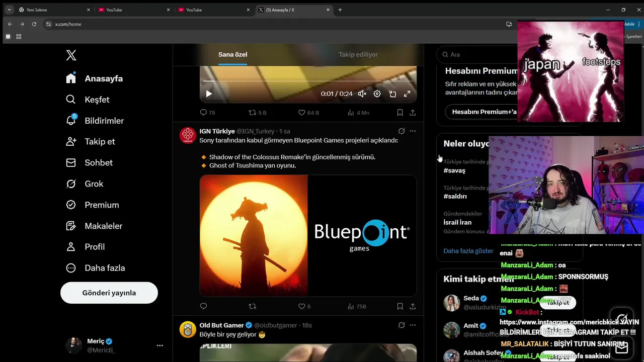
Task: Open Bluepoint Games post image
Action: pos(308,235)
